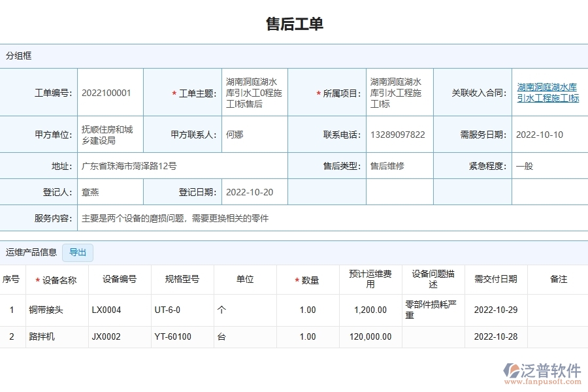This screenshot has height=392, width=588.
Task: Click the 售后工单 page title
Action: (293, 23)
